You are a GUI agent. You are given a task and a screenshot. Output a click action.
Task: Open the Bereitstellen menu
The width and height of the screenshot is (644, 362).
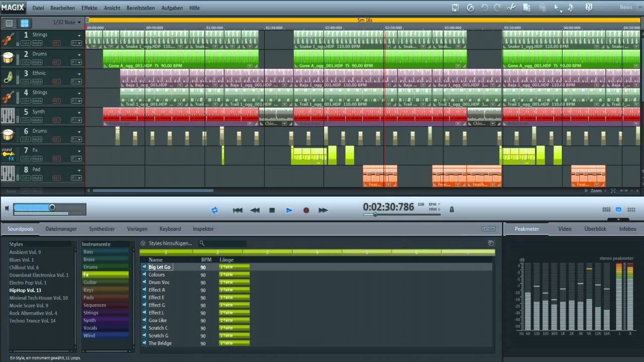click(140, 8)
